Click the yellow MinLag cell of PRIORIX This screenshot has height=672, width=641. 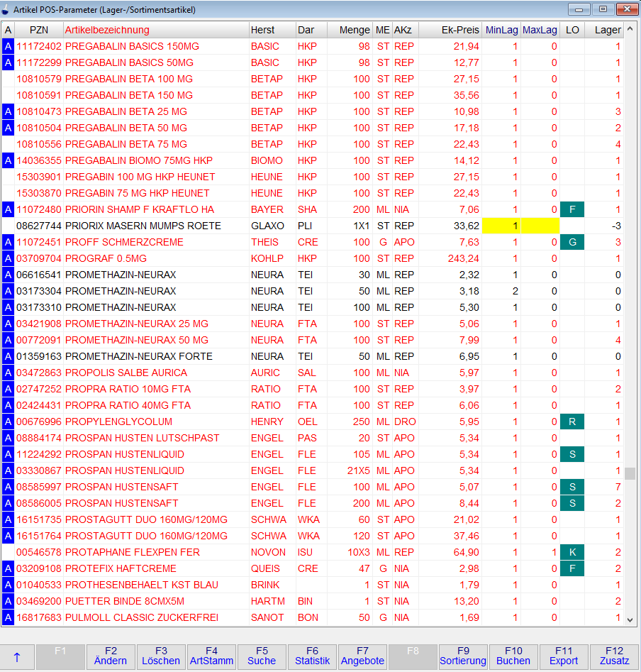(x=501, y=226)
